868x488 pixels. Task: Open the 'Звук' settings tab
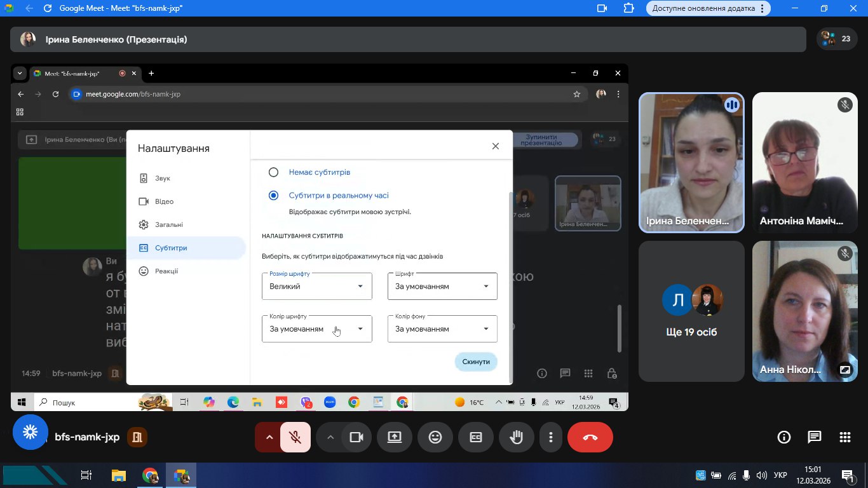[x=163, y=179]
